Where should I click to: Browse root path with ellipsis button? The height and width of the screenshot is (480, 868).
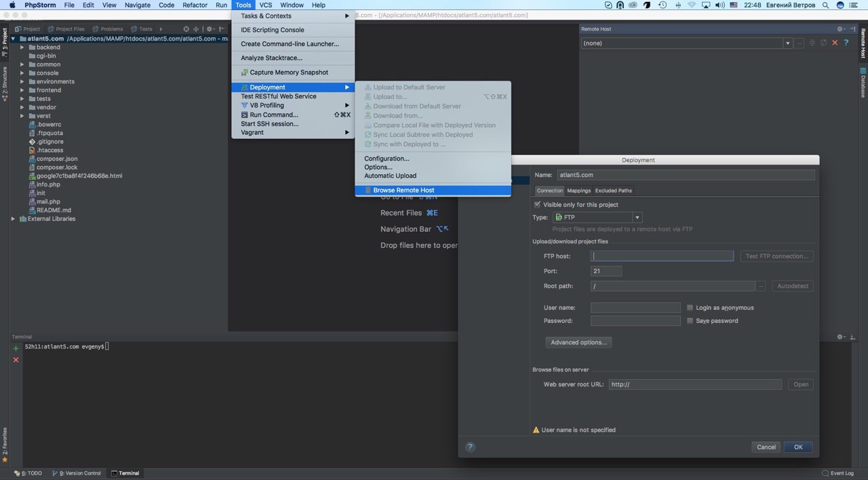click(x=761, y=286)
